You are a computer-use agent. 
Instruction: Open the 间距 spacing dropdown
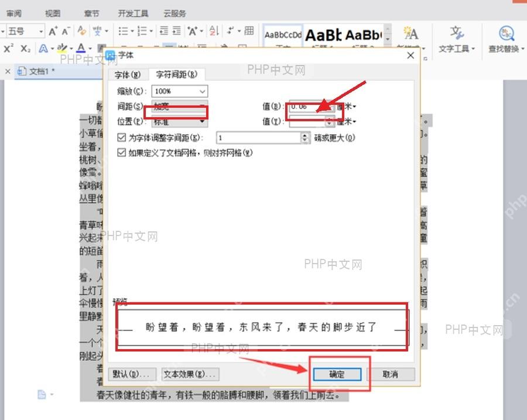(x=180, y=107)
